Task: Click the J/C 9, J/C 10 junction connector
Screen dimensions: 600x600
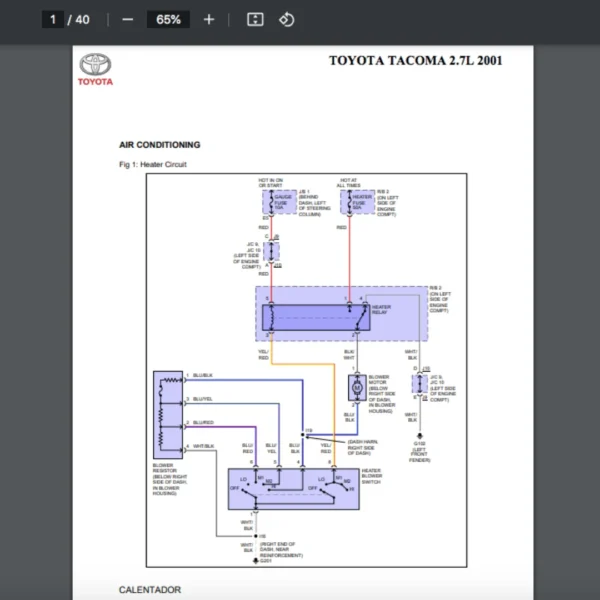Action: [272, 250]
